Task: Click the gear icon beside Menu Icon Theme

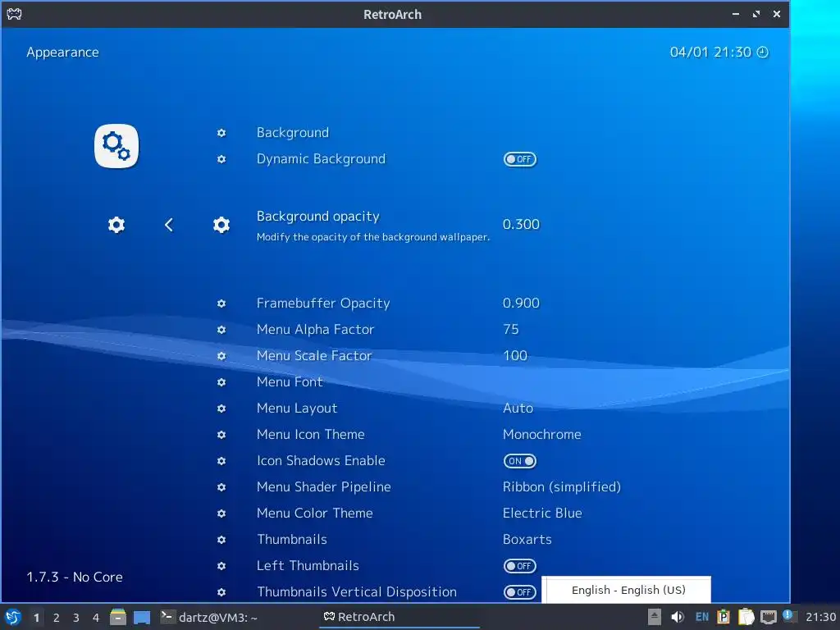Action: (x=221, y=435)
